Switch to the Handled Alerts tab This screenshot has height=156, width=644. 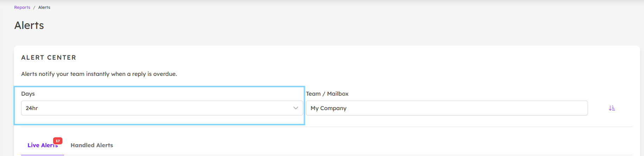point(92,145)
